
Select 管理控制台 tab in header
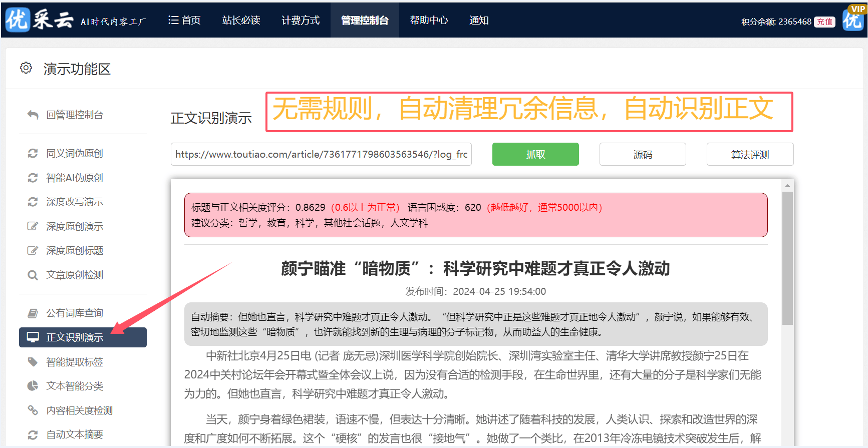365,20
